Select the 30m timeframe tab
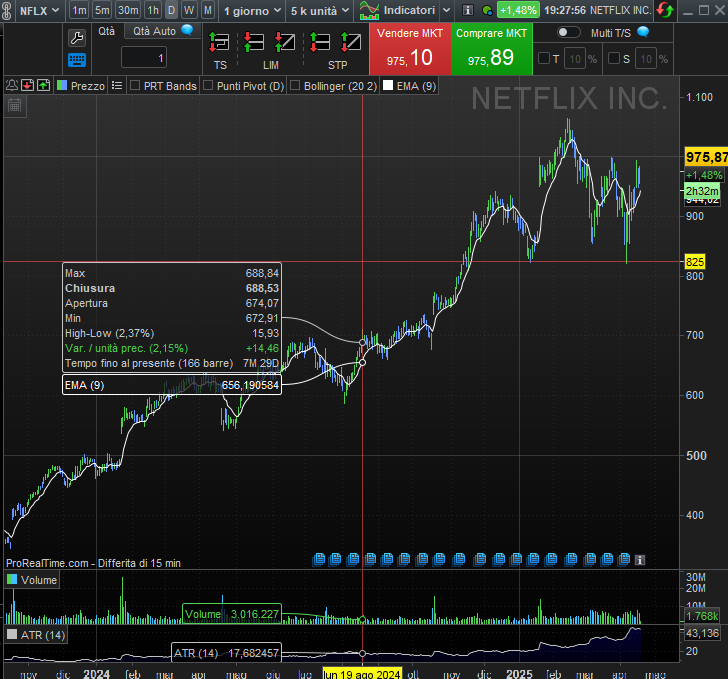 tap(128, 10)
